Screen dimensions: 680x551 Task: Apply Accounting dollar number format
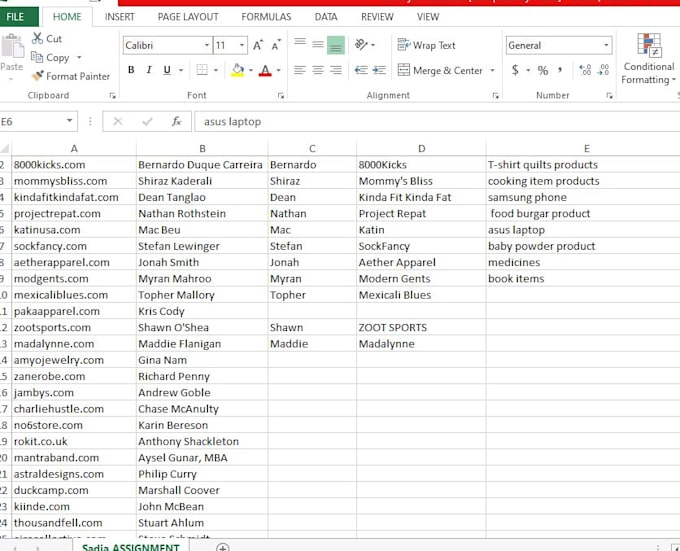click(x=515, y=70)
